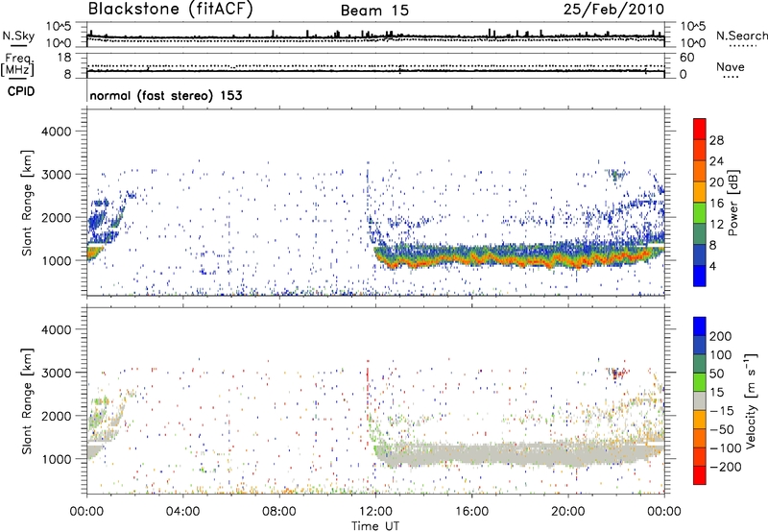768x532 pixels.
Task: Click the '200' tick on Velocity scale
Action: [x=721, y=336]
